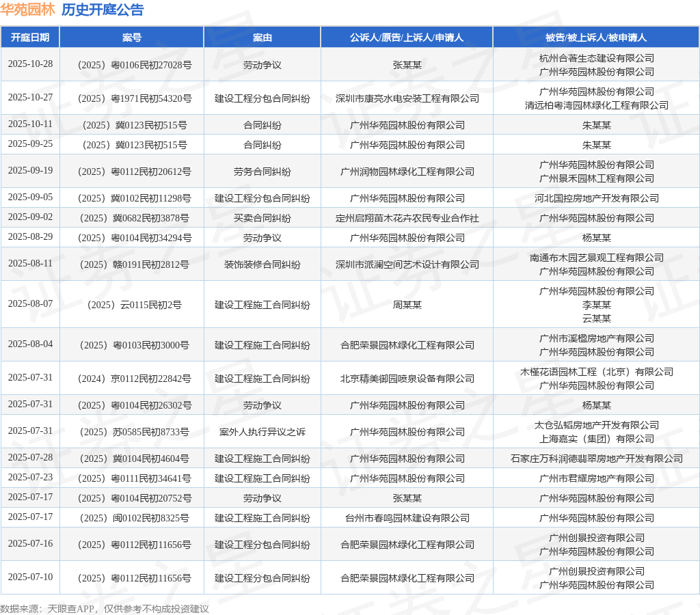
Task: Click defendant 木槿花语园林工程（北京）有限公司
Action: tap(596, 372)
